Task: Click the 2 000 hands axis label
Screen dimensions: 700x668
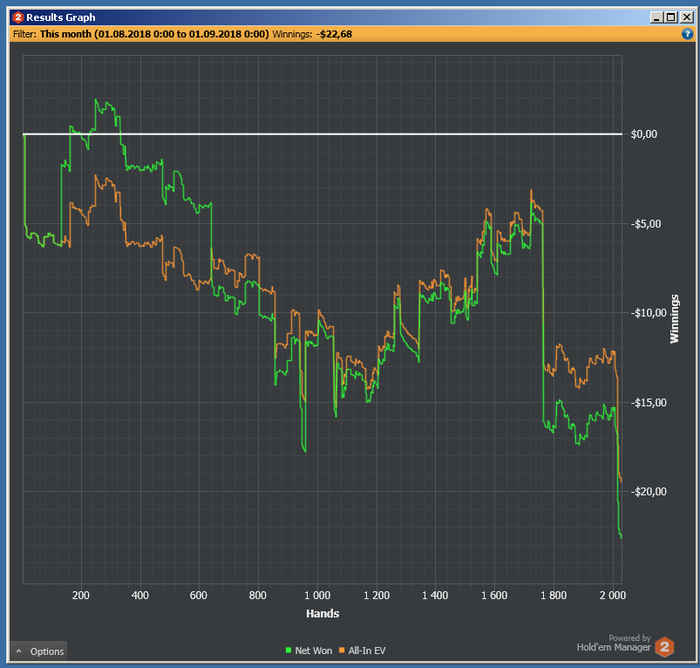Action: click(x=612, y=595)
